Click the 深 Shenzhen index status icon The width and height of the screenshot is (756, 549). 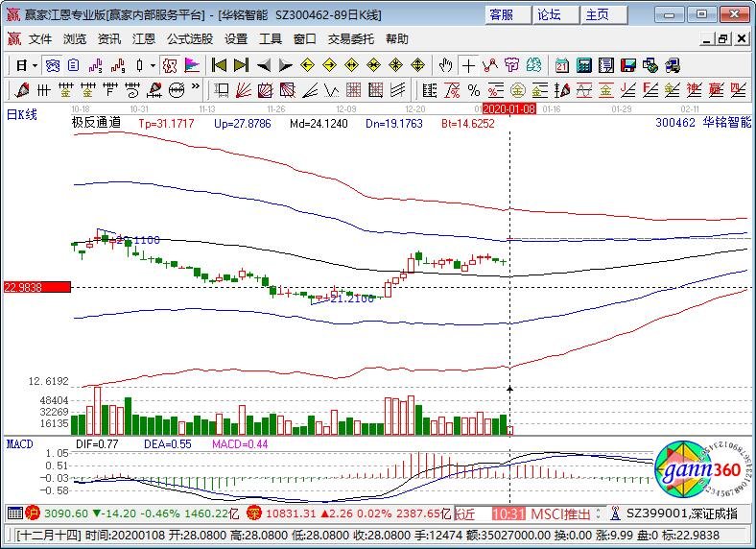click(253, 513)
